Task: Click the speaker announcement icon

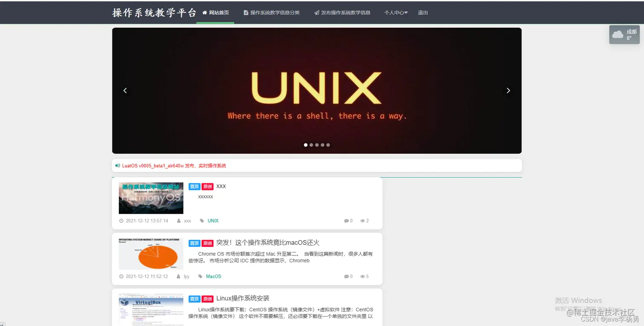Action: (x=118, y=166)
